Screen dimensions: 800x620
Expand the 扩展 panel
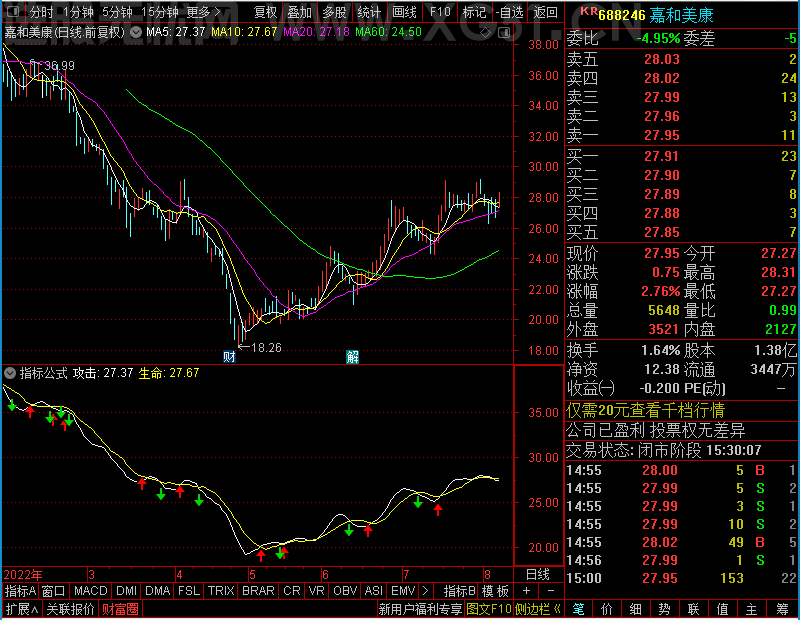pos(22,609)
